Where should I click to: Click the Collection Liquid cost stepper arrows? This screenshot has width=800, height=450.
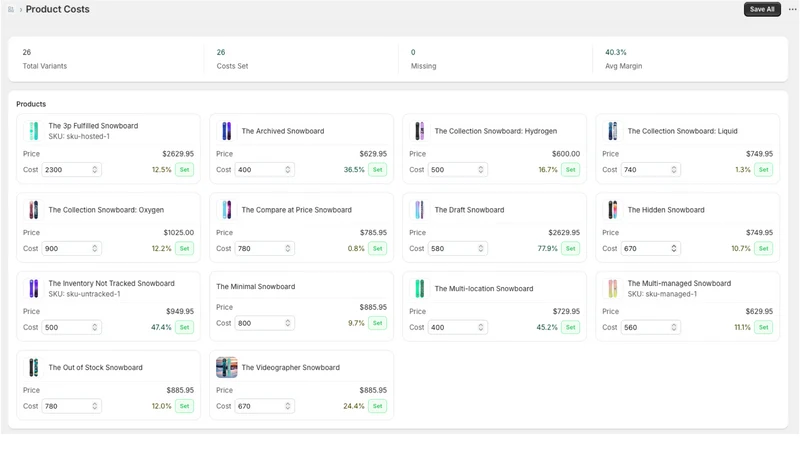coord(673,169)
